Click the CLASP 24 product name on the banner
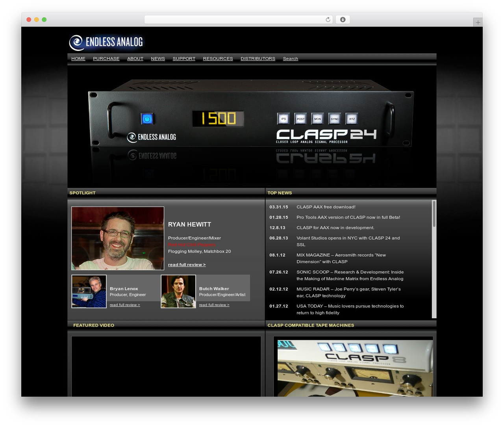This screenshot has height=427, width=504. pyautogui.click(x=326, y=135)
